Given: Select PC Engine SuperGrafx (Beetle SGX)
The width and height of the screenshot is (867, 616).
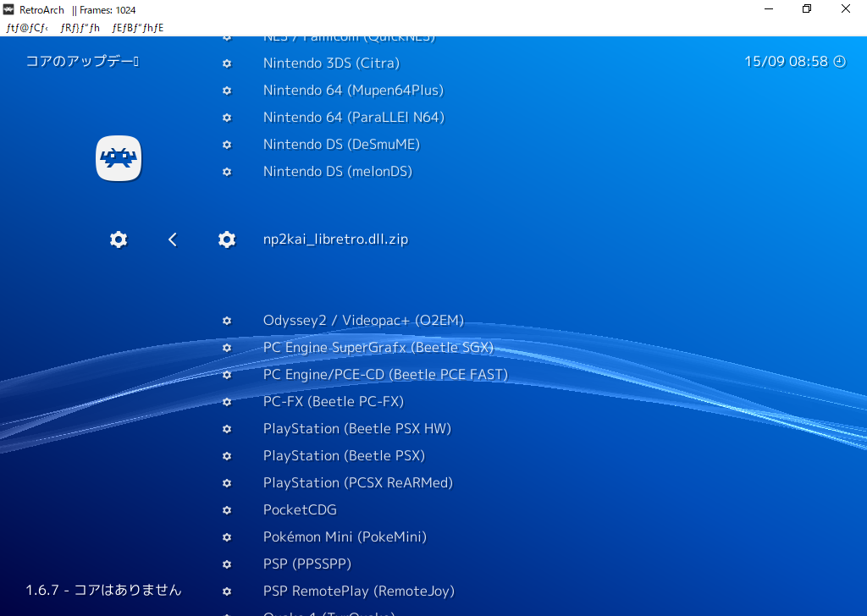Looking at the screenshot, I should coord(378,348).
